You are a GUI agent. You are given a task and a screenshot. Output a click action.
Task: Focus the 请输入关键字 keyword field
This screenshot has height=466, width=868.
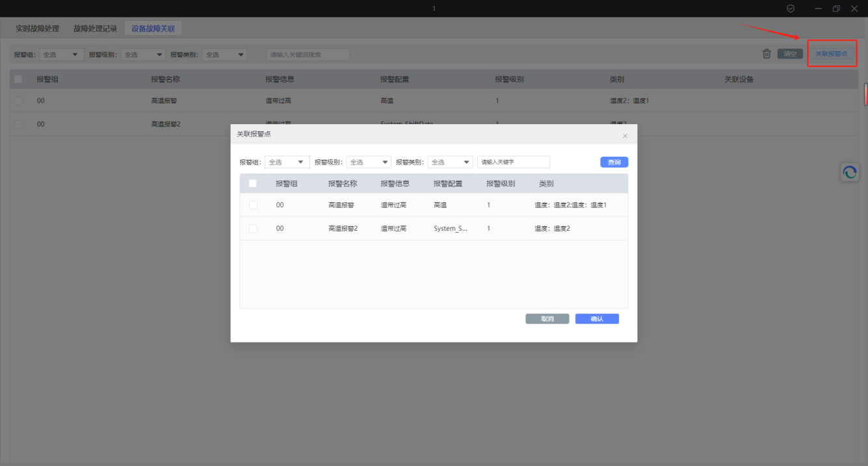(513, 162)
